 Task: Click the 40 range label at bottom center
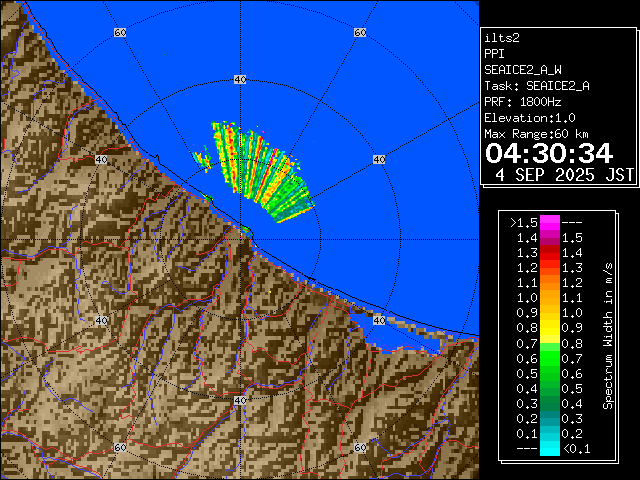[x=239, y=400]
